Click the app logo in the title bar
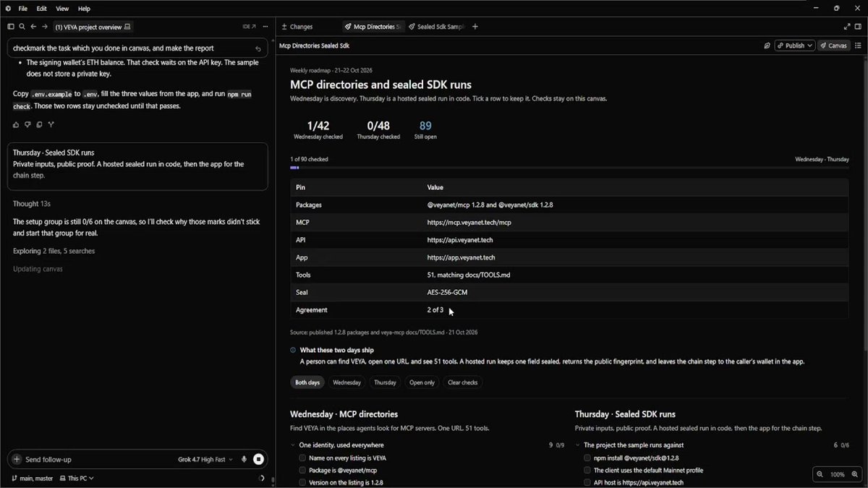 (x=7, y=9)
